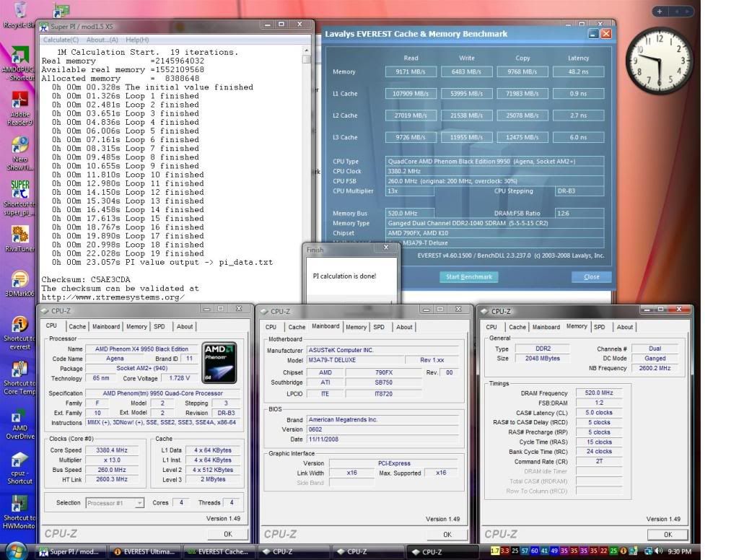
Task: Open Adobe Reader 9 desktop icon
Action: [x=19, y=108]
